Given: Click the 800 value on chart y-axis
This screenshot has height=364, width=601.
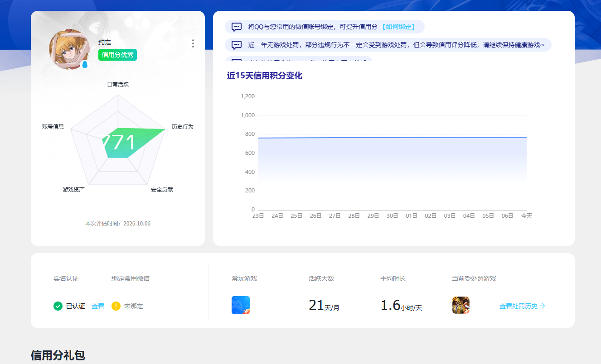Looking at the screenshot, I should [x=250, y=134].
